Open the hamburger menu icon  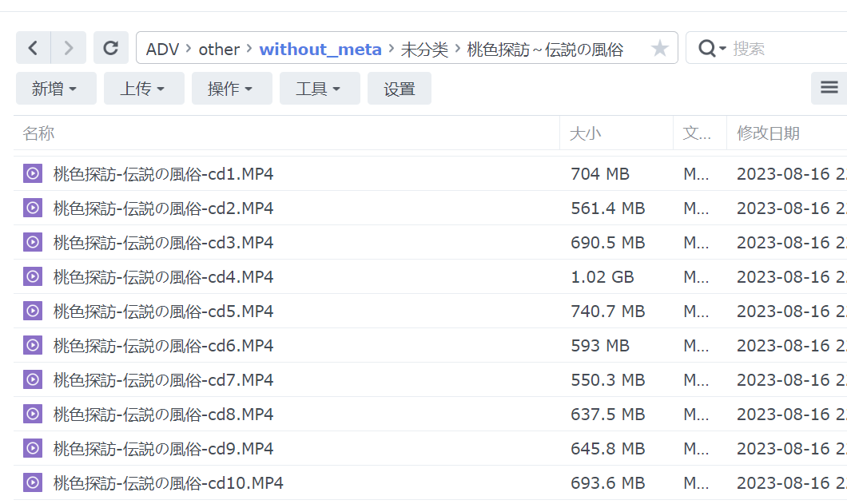pyautogui.click(x=829, y=88)
